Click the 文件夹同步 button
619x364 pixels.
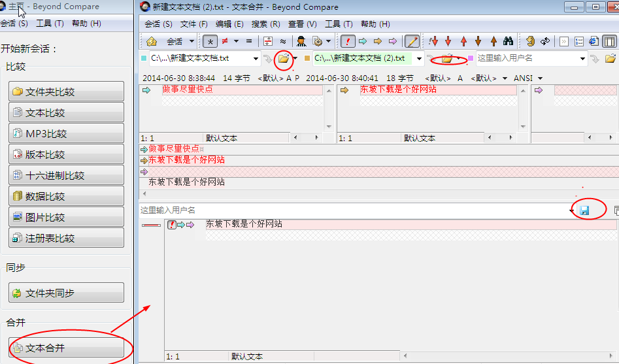(66, 293)
